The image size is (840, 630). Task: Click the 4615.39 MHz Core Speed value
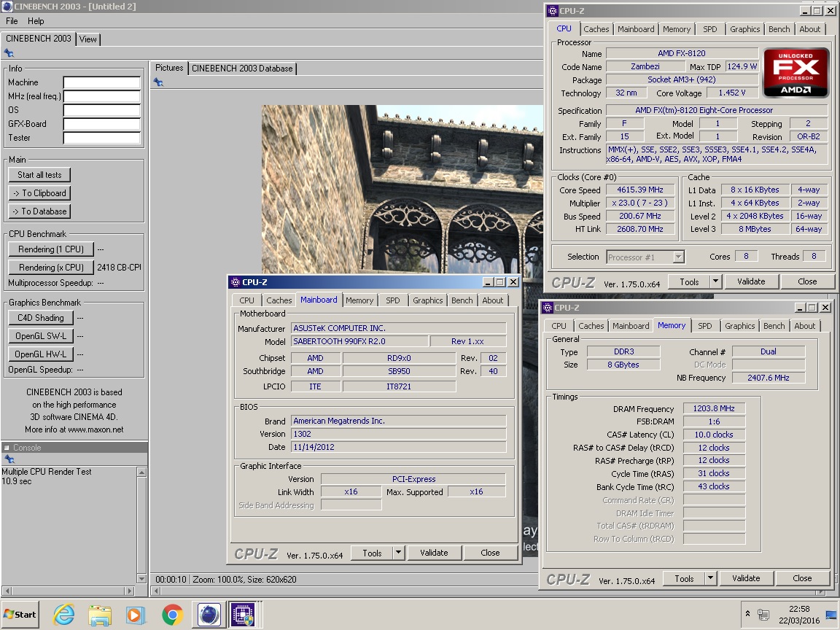(639, 190)
